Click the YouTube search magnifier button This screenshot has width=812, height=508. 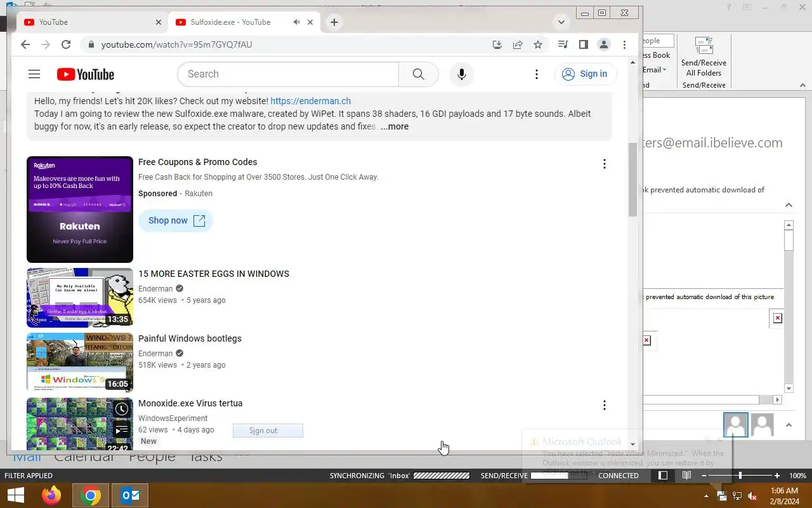coord(418,74)
